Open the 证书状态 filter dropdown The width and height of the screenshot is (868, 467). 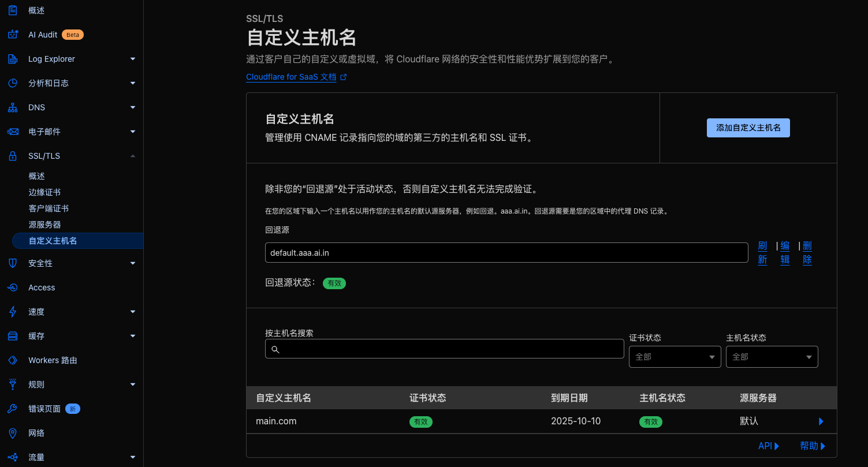[675, 357]
